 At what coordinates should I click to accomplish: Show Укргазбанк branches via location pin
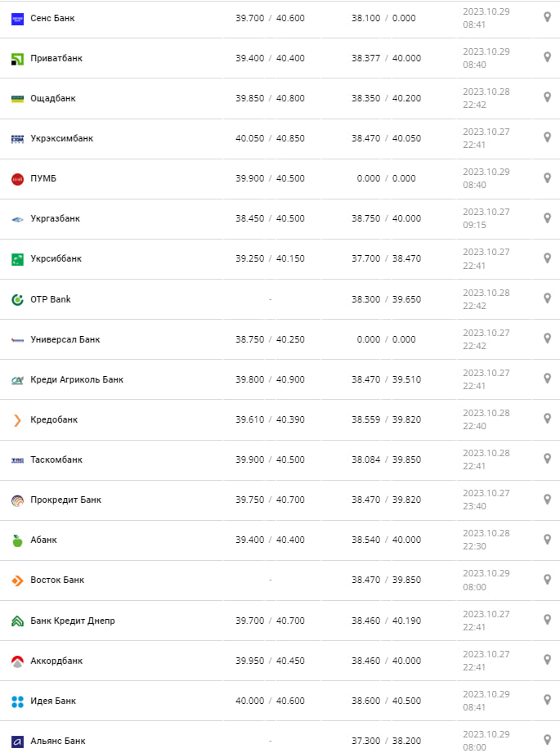click(547, 218)
